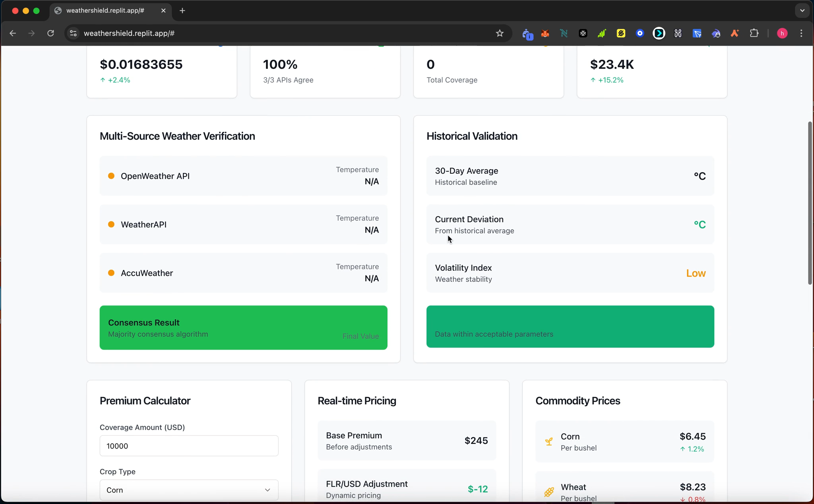Click the Coverage Amount input field
Viewport: 814px width, 504px height.
click(x=189, y=446)
